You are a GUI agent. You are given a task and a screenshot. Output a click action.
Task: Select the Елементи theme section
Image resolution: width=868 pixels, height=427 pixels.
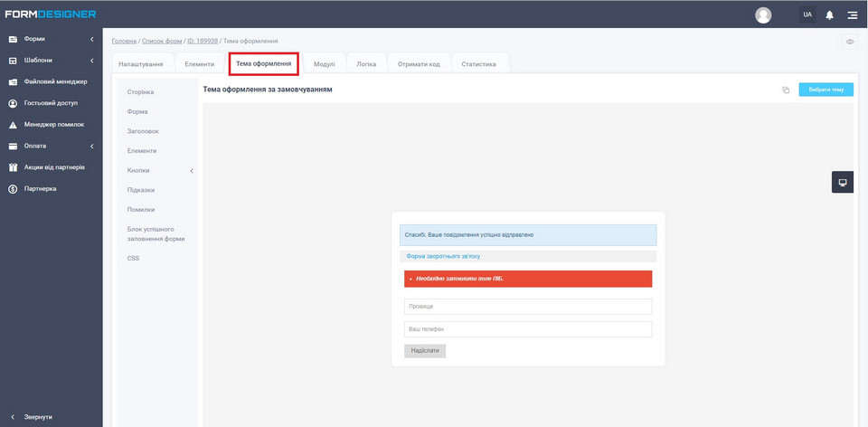[x=142, y=151]
